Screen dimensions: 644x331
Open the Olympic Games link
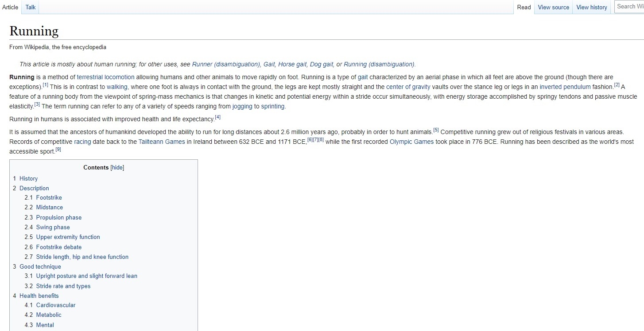(x=411, y=142)
